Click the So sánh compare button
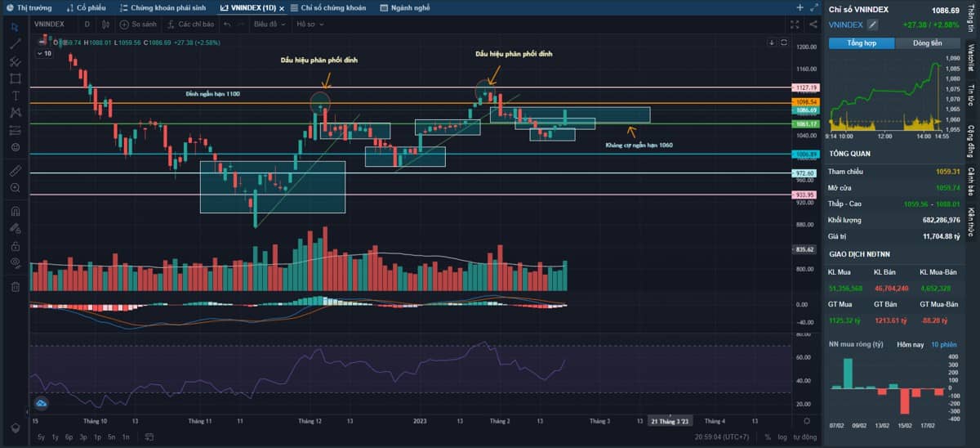 point(140,24)
